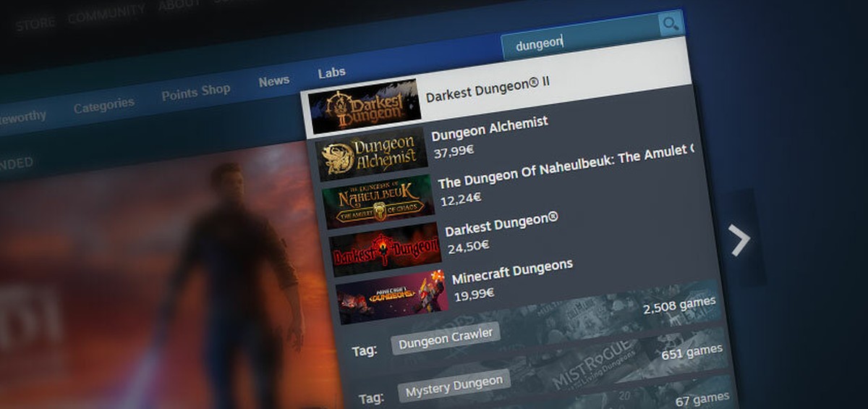Click the 37,99€ price text
Viewport: 868px width, 409px height.
click(x=453, y=153)
